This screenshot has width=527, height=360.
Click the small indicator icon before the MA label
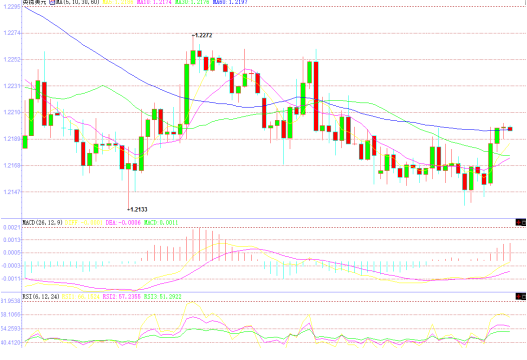pyautogui.click(x=52, y=2)
